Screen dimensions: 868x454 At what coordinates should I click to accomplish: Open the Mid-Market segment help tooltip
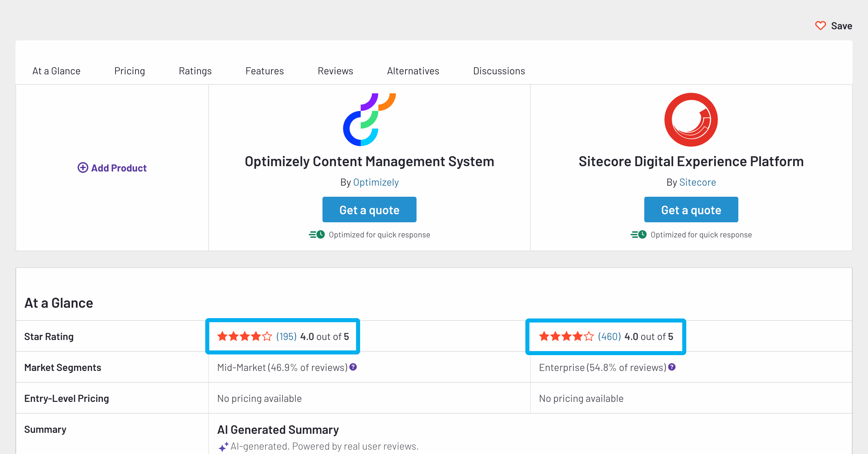point(352,368)
